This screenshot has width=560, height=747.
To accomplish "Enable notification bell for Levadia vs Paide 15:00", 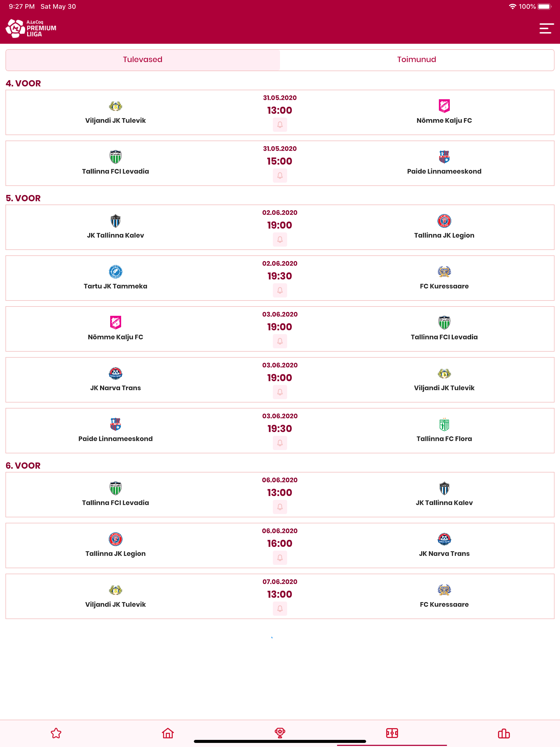I will click(x=280, y=176).
